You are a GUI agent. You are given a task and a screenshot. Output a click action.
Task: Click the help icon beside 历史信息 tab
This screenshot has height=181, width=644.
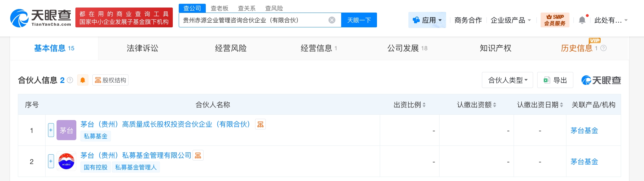click(603, 48)
